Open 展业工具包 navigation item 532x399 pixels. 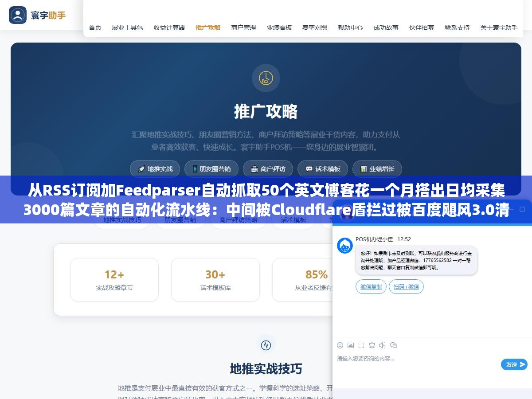tap(127, 27)
